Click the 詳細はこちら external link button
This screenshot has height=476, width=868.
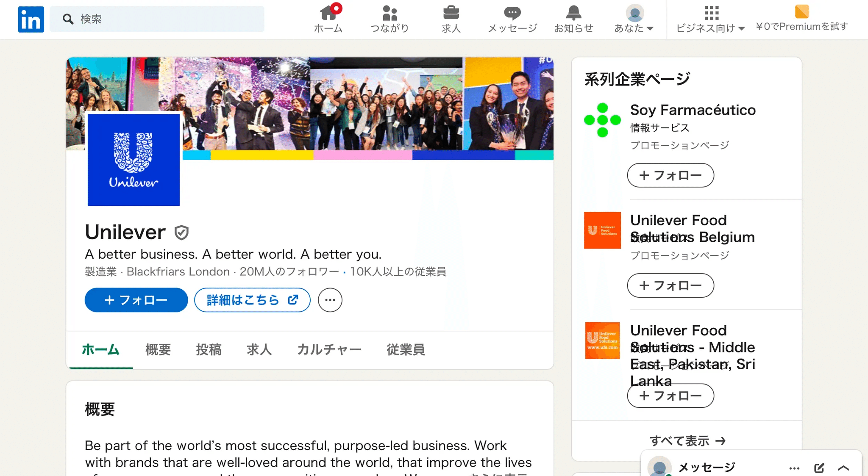click(252, 300)
